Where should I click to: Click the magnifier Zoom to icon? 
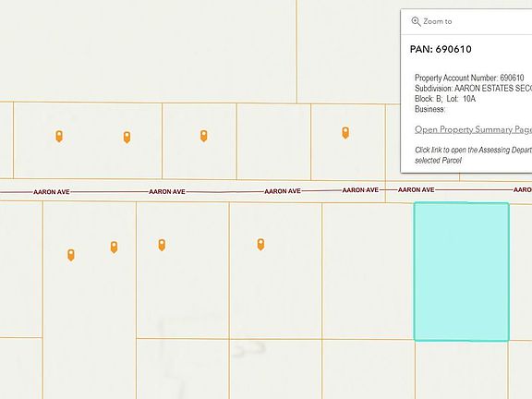tap(416, 21)
